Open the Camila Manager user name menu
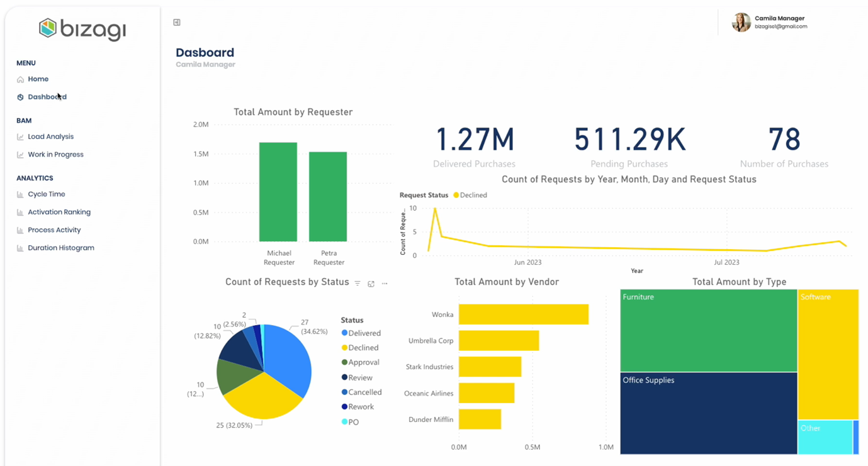The image size is (868, 466). click(779, 19)
